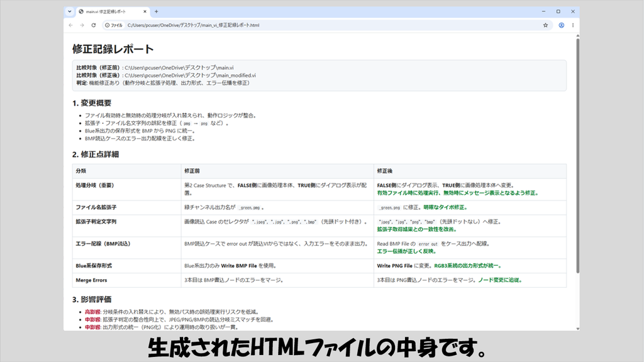Open a new tab with plus button
The image size is (644, 362).
click(156, 11)
